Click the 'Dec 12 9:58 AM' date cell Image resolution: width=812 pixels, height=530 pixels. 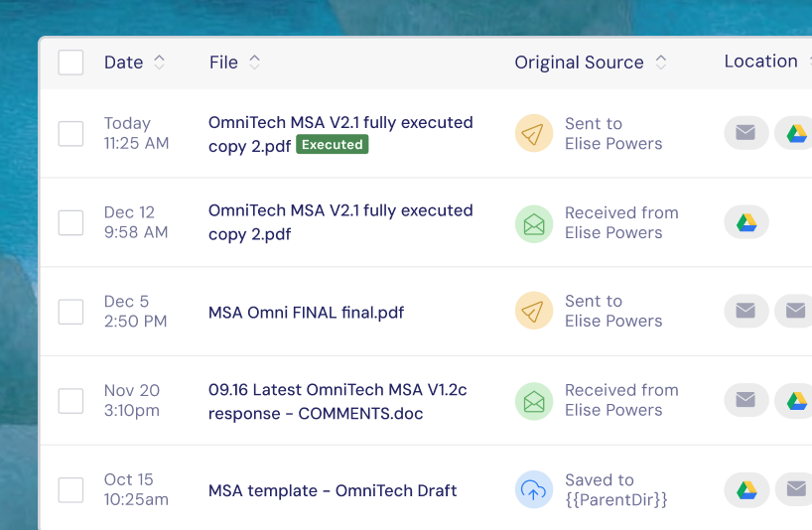tap(136, 222)
